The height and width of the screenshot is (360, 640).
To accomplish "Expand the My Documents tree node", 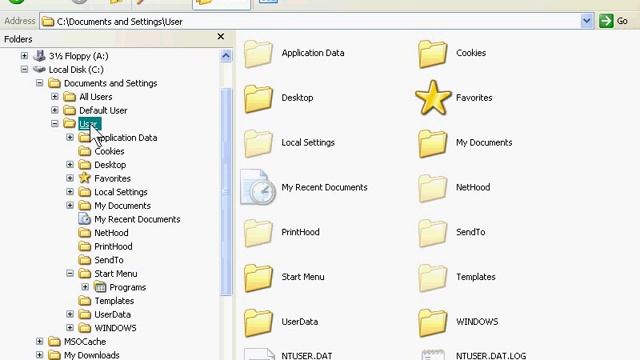I will (x=70, y=205).
